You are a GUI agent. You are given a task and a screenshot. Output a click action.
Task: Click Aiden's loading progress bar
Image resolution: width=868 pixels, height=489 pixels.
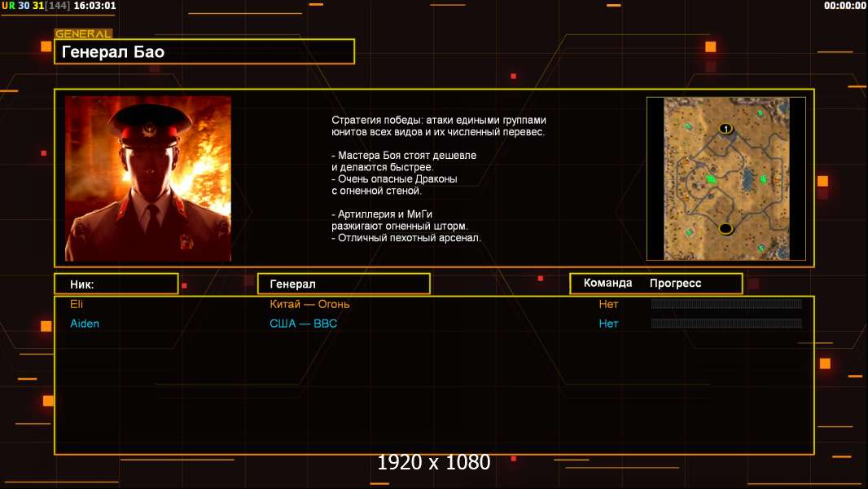(x=726, y=323)
